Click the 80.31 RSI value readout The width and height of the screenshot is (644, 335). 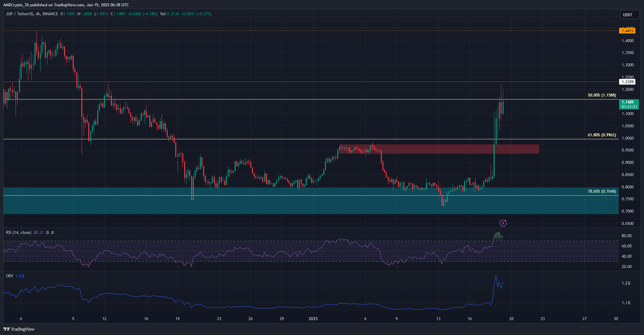[39, 233]
